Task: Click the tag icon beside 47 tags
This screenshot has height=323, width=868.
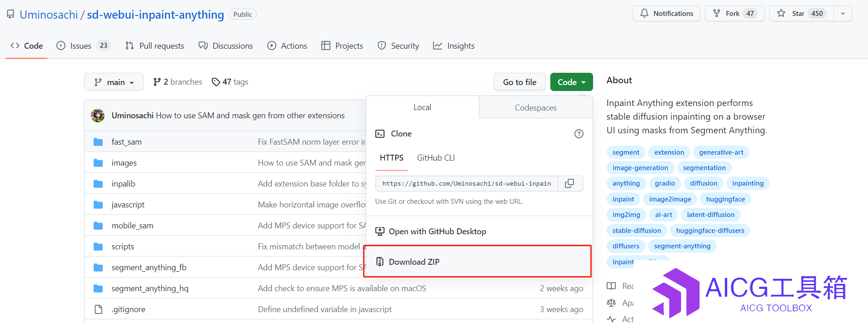Action: click(216, 82)
